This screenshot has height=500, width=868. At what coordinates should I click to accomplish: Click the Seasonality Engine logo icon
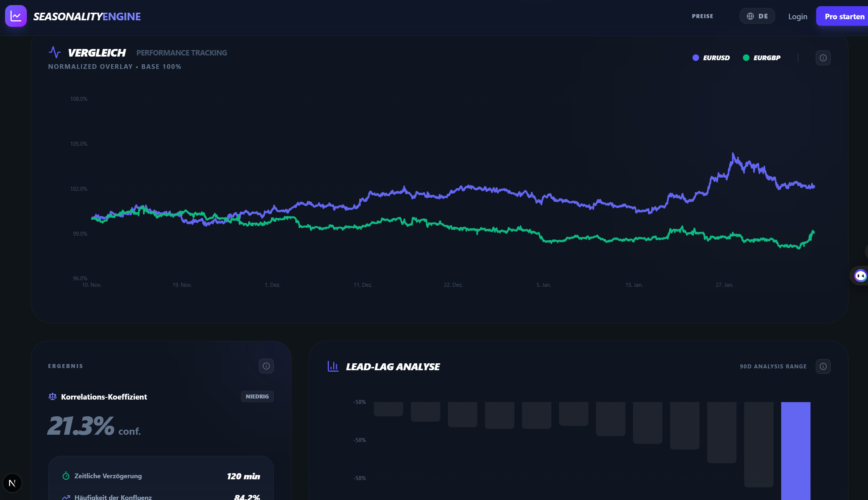click(x=16, y=16)
